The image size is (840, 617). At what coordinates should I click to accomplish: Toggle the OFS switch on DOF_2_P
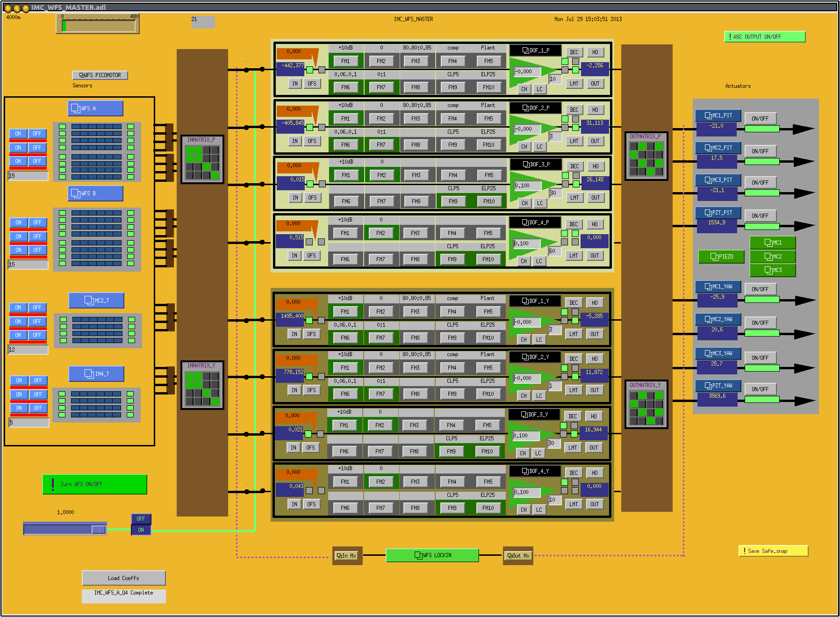312,141
